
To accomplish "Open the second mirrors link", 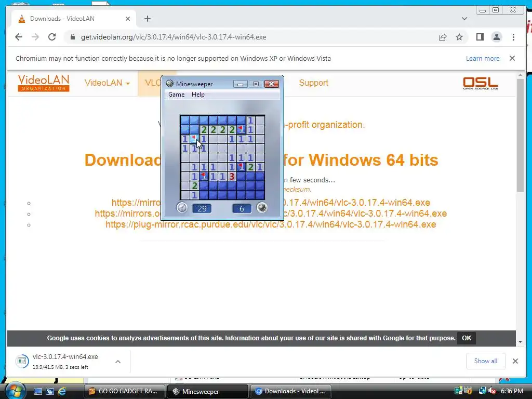I will pyautogui.click(x=271, y=214).
